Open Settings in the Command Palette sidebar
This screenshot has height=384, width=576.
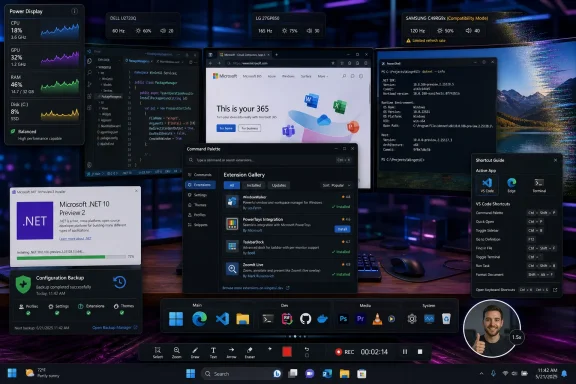click(200, 195)
